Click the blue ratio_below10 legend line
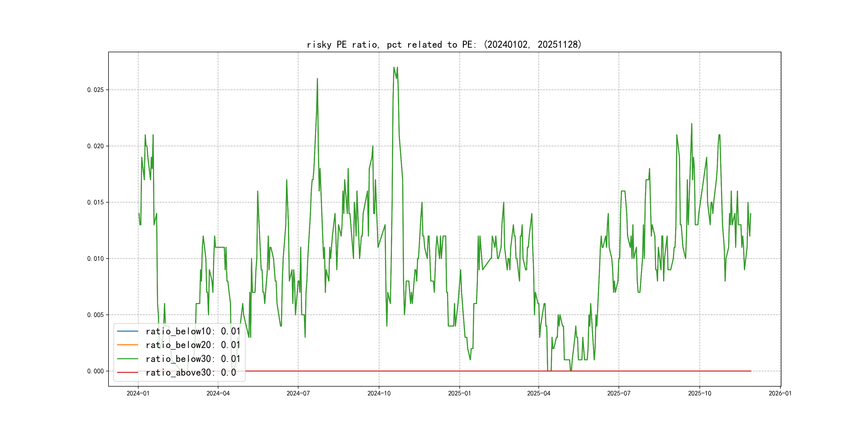868x434 pixels. point(127,331)
